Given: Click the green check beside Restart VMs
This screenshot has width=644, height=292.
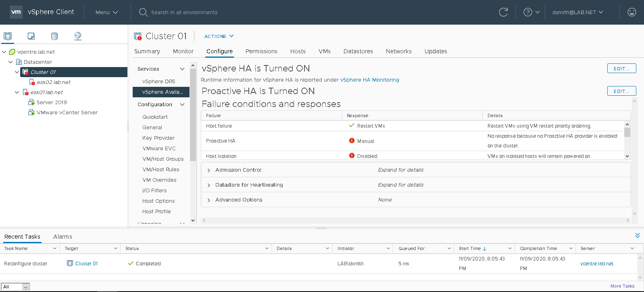Looking at the screenshot, I should [352, 126].
